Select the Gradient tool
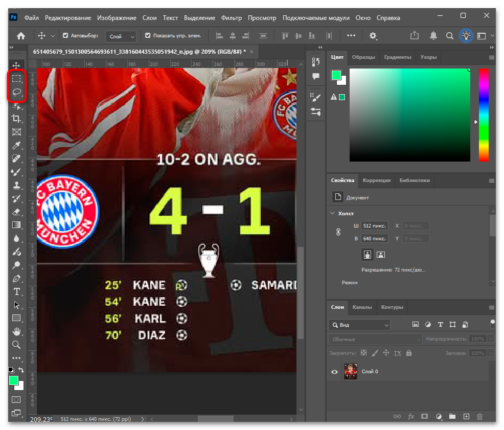 tap(16, 225)
